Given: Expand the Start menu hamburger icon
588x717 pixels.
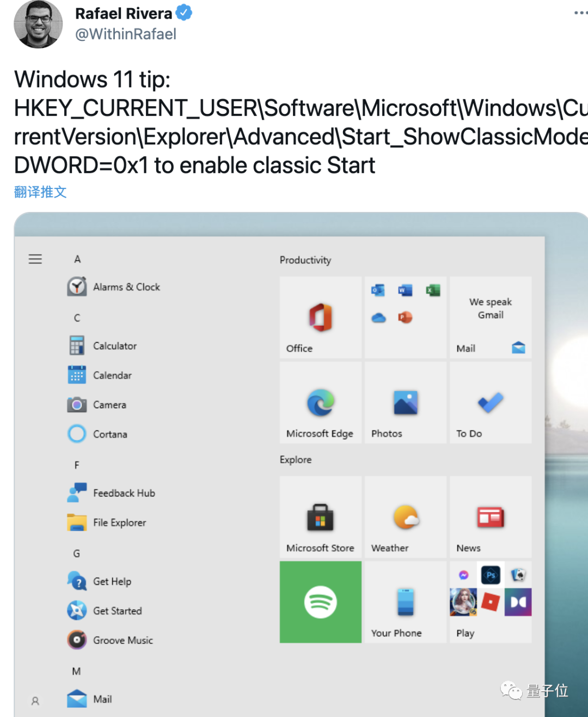Looking at the screenshot, I should click(x=35, y=259).
